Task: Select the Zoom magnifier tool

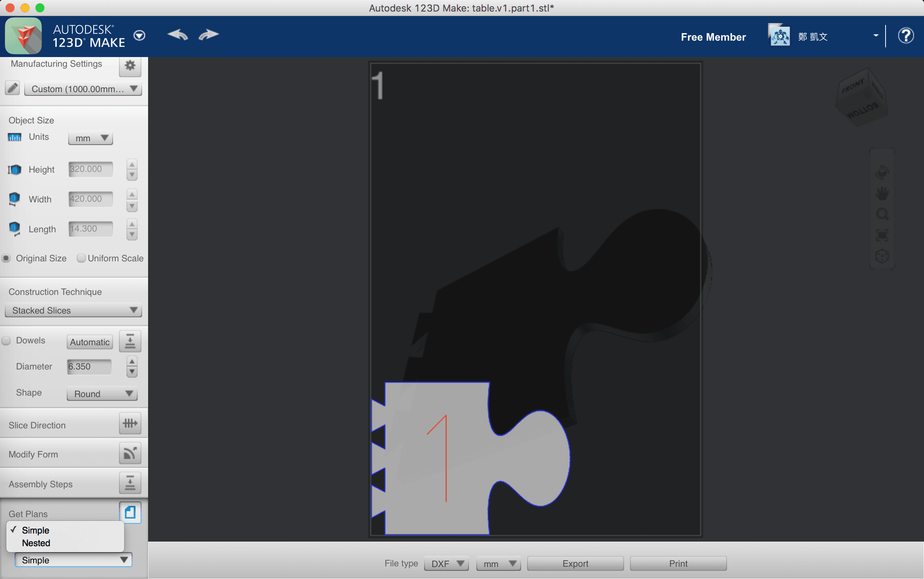Action: pos(882,214)
